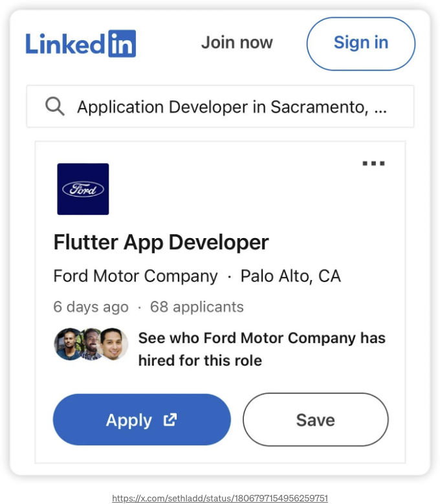Click the search magnifier icon
The height and width of the screenshot is (504, 440).
(x=54, y=106)
